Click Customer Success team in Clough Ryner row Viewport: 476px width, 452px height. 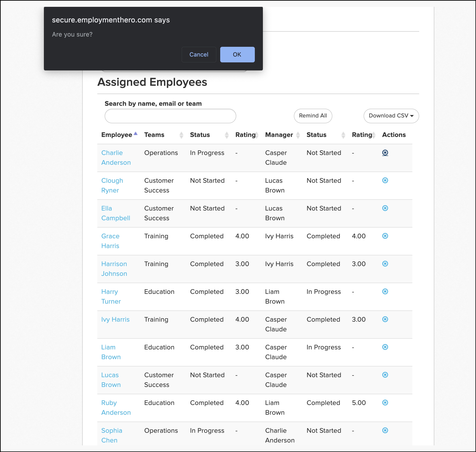point(159,185)
